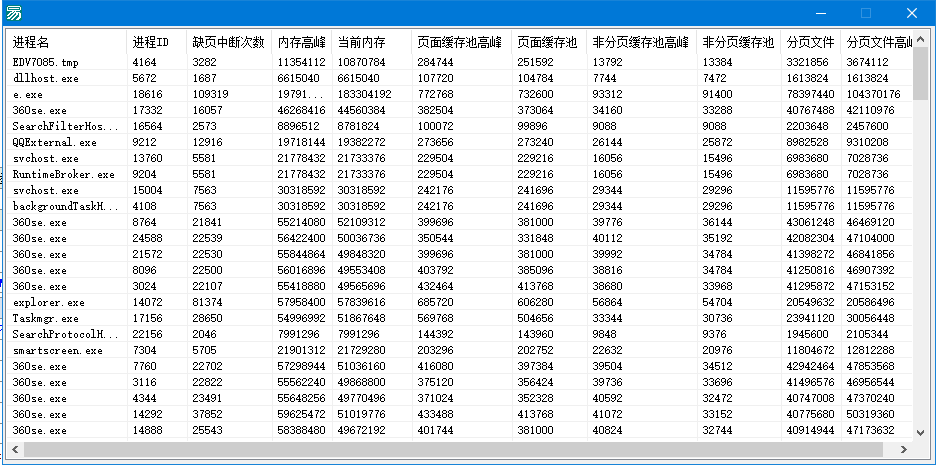Viewport: 938px width, 467px height.
Task: Click svchost.exe with ID 15004
Action: click(x=45, y=190)
